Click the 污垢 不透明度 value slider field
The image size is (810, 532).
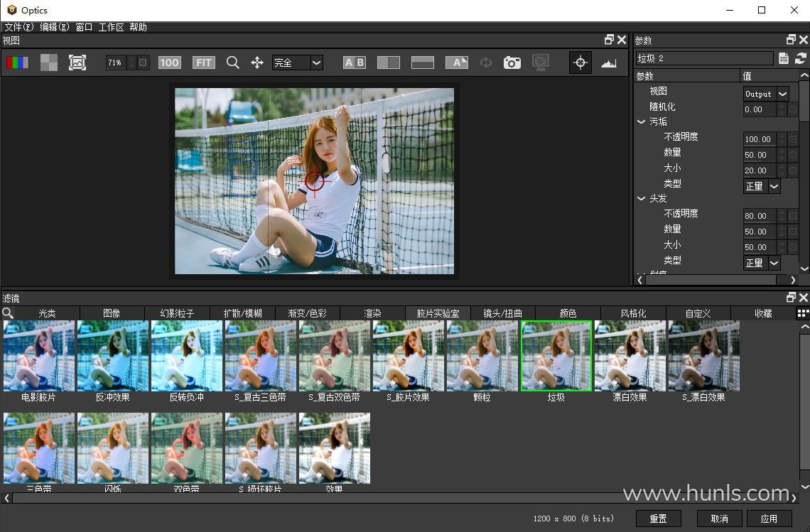759,139
